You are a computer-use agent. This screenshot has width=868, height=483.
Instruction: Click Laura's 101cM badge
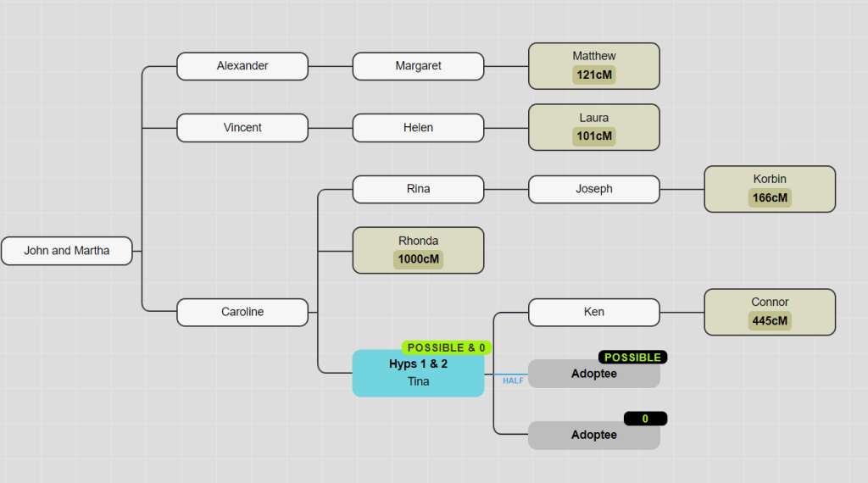pyautogui.click(x=593, y=136)
